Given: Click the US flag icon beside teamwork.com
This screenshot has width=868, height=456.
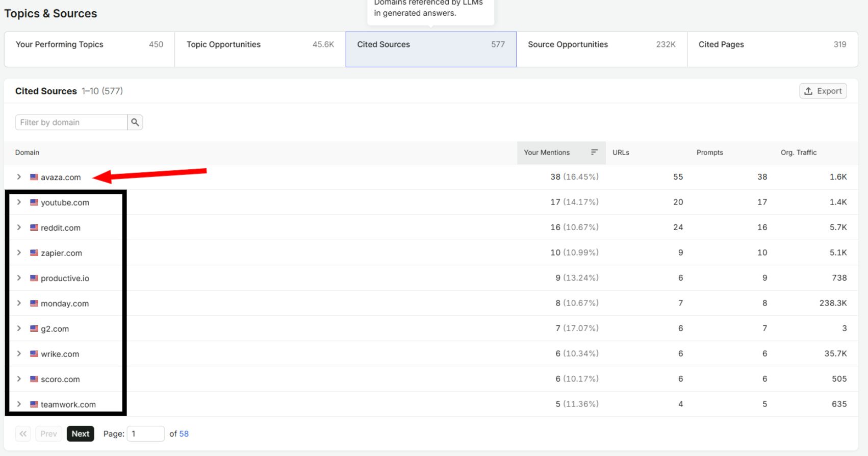Looking at the screenshot, I should point(34,404).
